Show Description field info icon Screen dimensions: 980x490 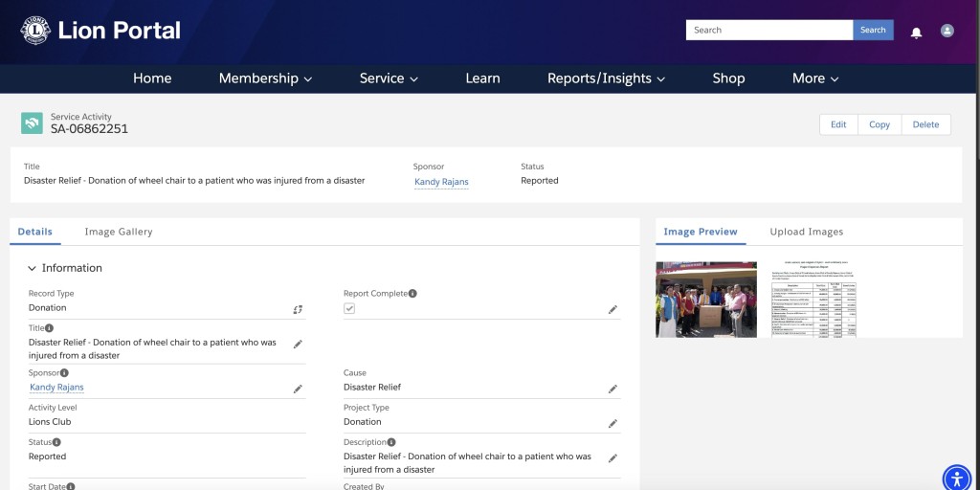tap(391, 442)
